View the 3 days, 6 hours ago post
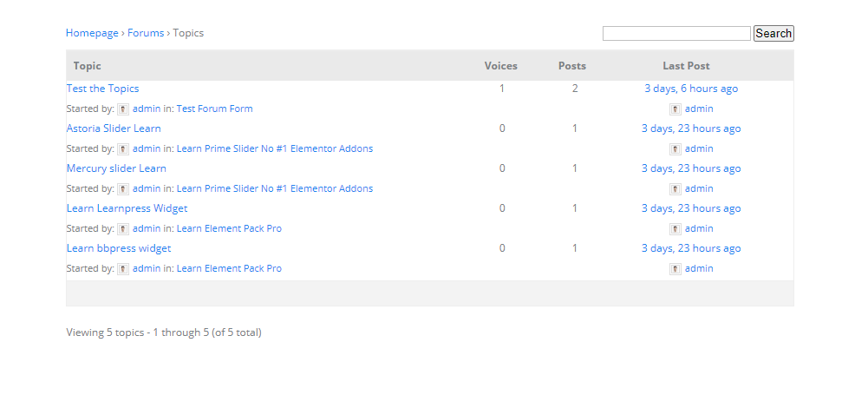The image size is (868, 395). pos(691,88)
